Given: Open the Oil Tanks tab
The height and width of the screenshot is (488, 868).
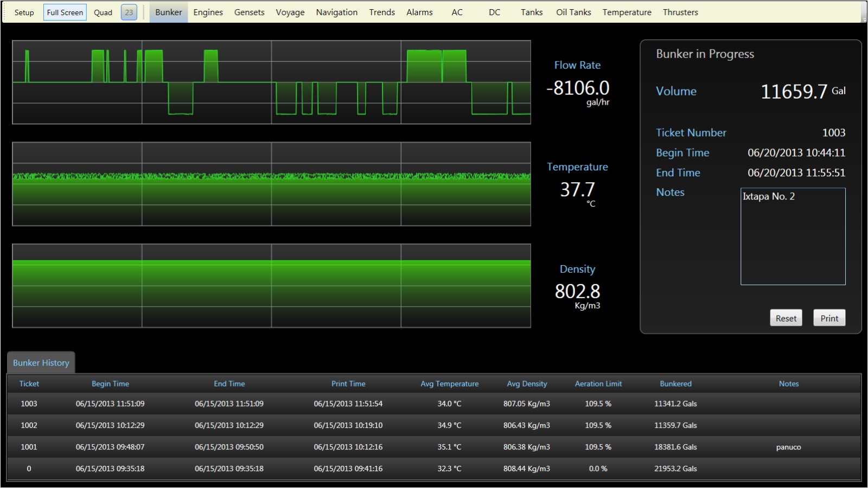Looking at the screenshot, I should click(573, 12).
